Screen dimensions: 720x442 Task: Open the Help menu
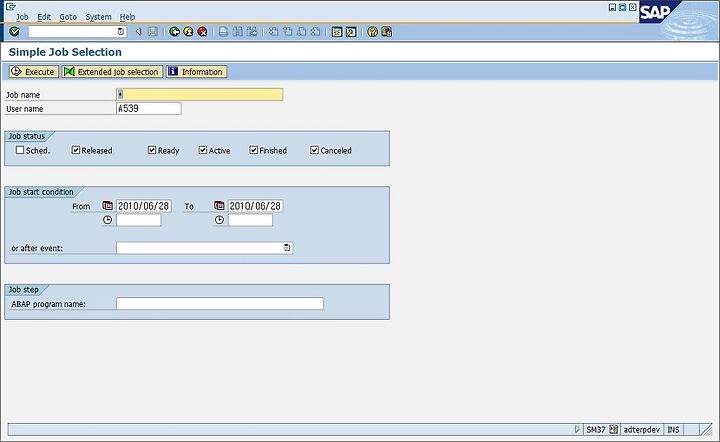tap(127, 17)
